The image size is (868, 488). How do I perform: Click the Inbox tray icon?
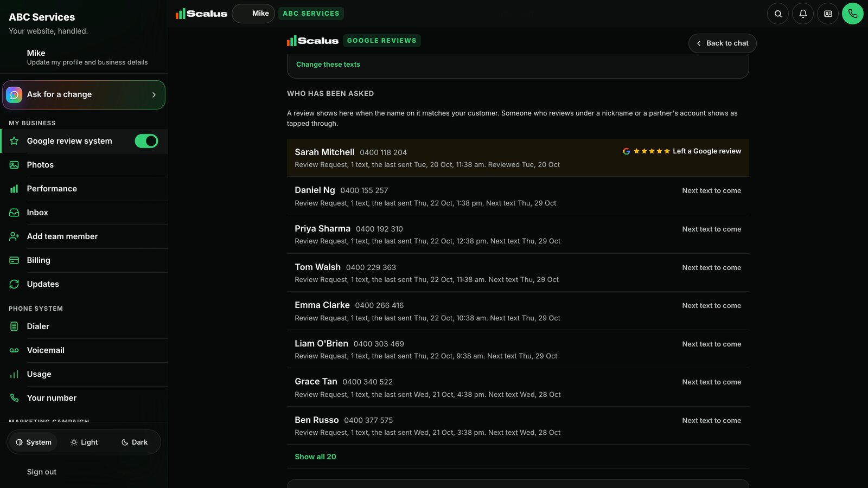[x=14, y=213]
